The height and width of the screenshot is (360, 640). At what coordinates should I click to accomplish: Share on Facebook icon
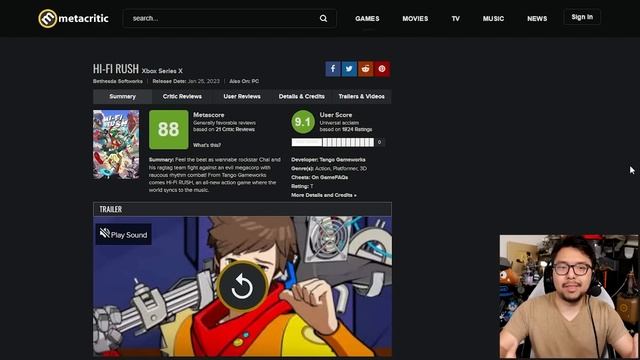pos(333,69)
